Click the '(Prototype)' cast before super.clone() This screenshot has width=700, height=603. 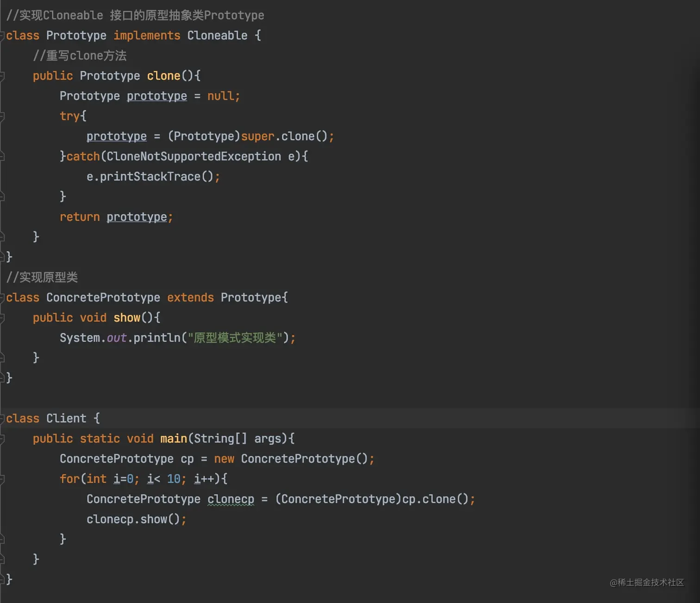coord(204,136)
